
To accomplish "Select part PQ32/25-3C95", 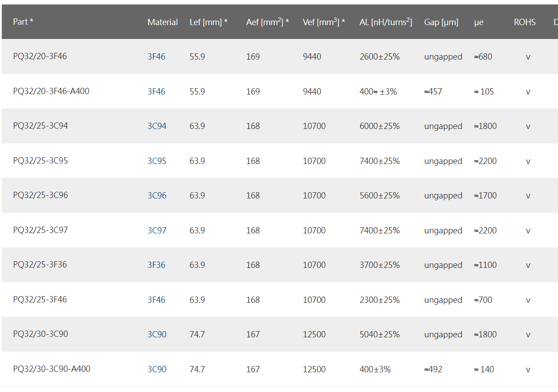I will pos(40,161).
